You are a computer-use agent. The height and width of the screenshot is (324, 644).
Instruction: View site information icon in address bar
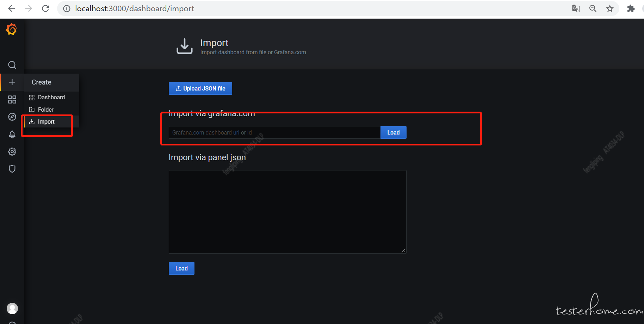pos(67,8)
